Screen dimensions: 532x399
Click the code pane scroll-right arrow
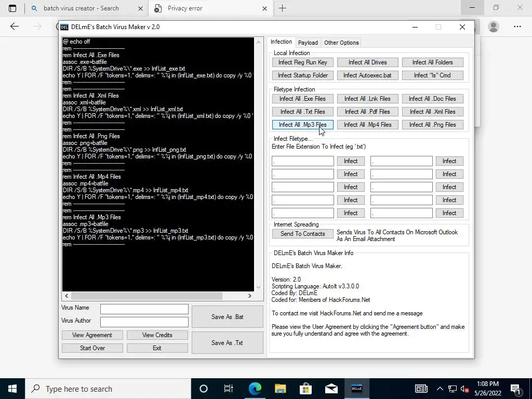[250, 296]
